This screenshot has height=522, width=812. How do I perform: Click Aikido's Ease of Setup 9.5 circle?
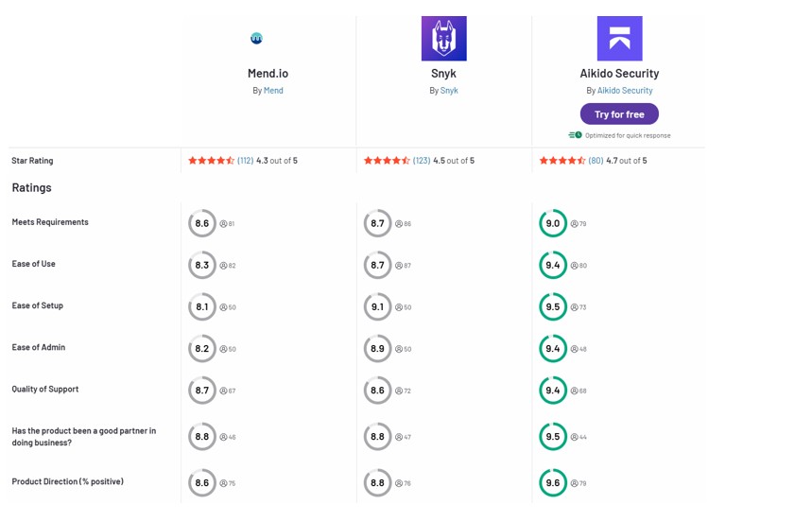coord(553,306)
